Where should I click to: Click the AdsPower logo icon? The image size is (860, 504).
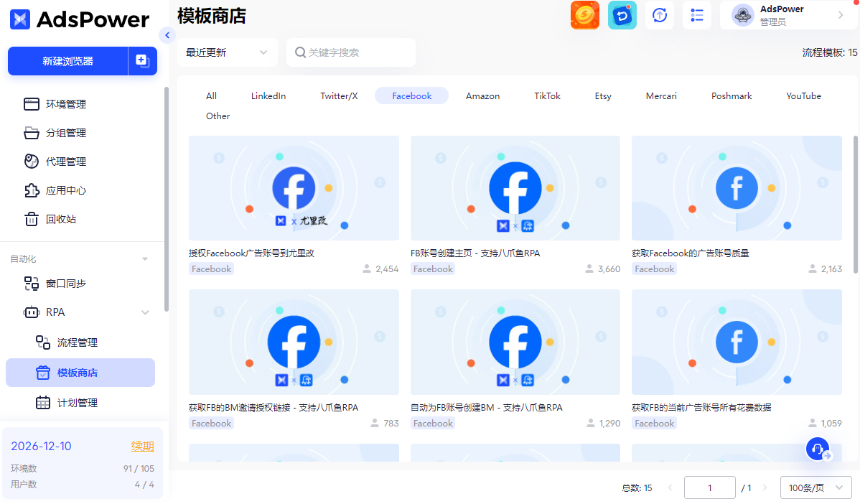[x=20, y=19]
